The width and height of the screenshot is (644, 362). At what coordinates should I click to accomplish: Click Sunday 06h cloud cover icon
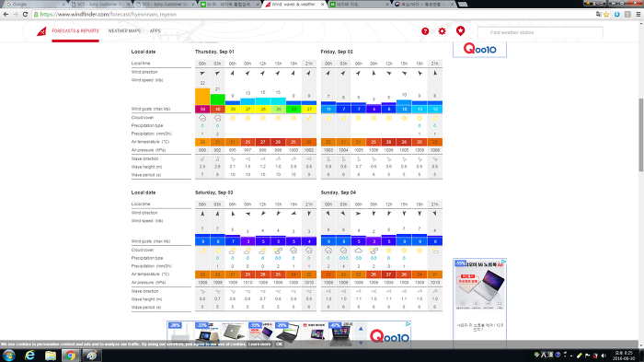[x=359, y=251]
